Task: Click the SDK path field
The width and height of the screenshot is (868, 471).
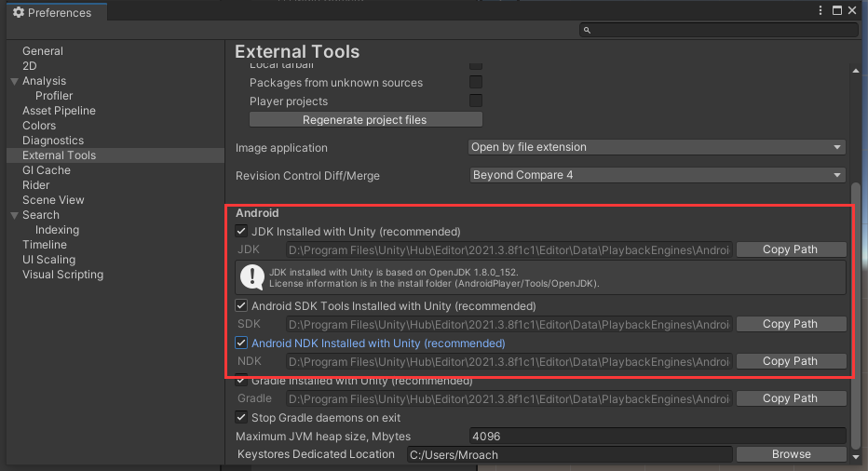Action: 509,324
